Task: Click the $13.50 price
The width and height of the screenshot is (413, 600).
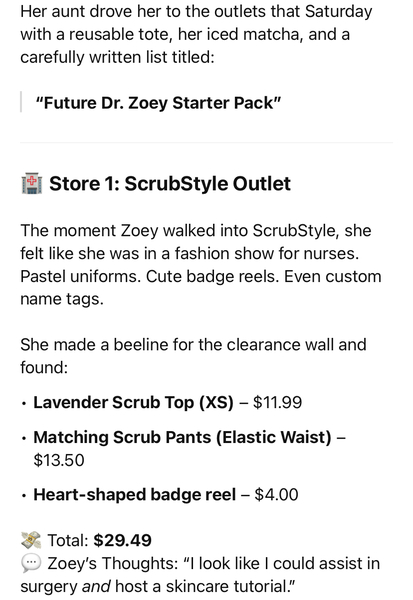Action: pos(59,460)
